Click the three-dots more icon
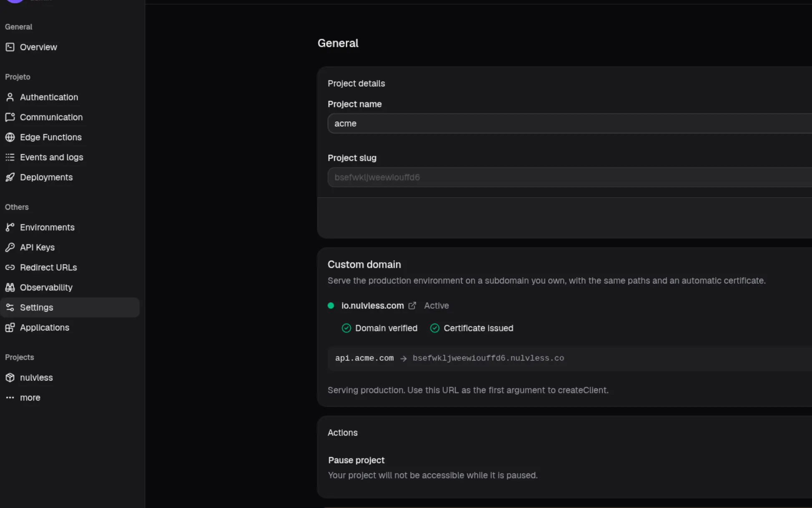The image size is (812, 508). (10, 397)
